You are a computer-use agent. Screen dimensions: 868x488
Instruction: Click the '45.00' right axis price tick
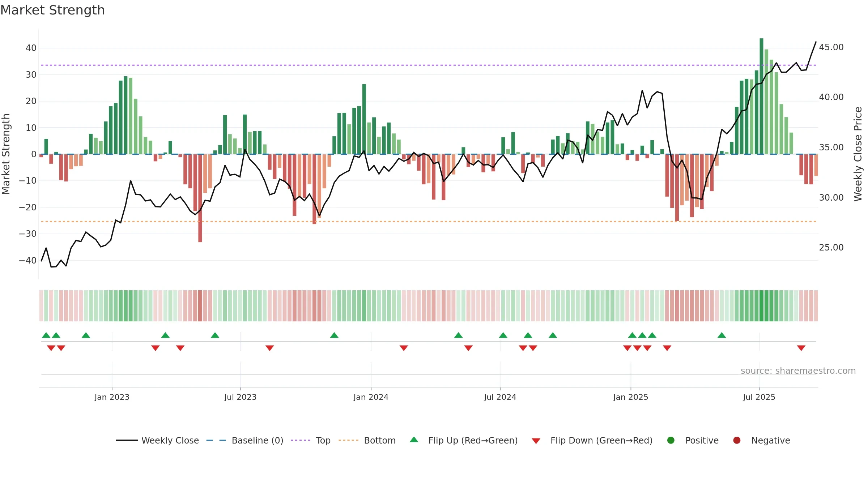click(831, 47)
